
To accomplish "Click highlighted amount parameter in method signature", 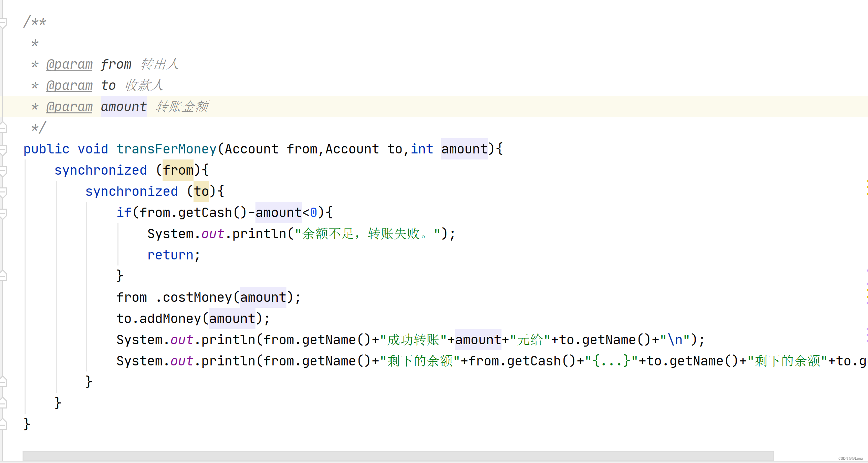I will click(x=464, y=149).
